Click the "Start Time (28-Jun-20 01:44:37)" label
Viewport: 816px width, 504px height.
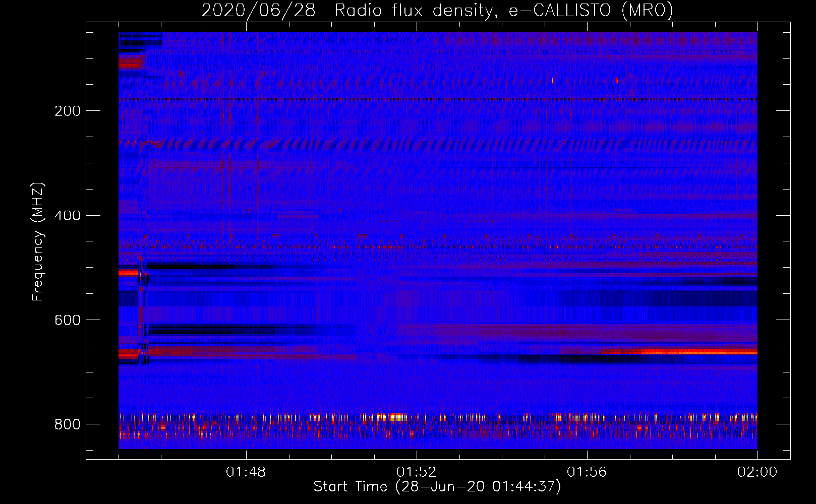[437, 487]
